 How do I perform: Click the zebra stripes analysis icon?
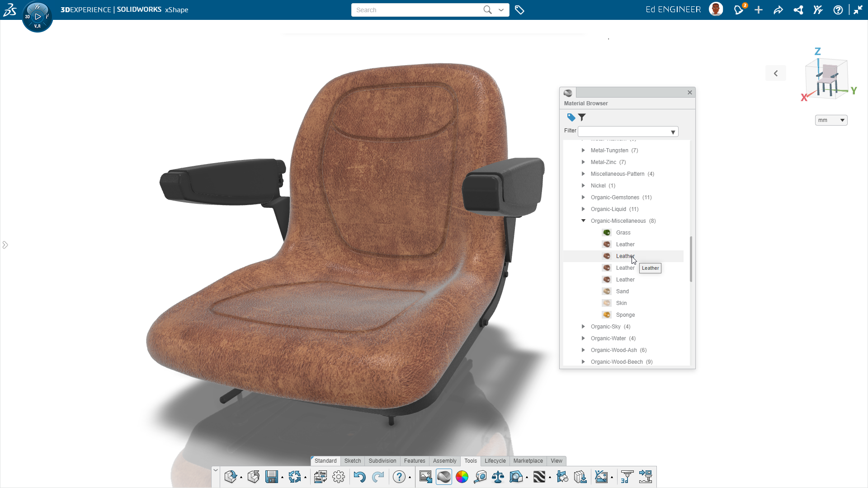539,477
